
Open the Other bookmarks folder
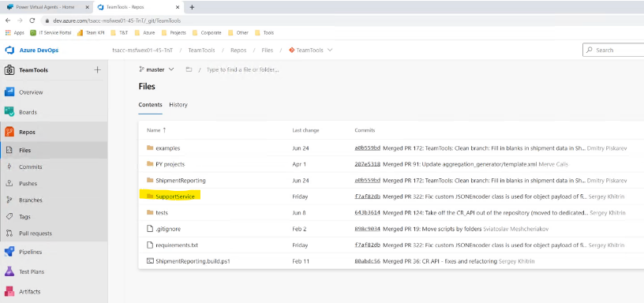[x=238, y=33]
